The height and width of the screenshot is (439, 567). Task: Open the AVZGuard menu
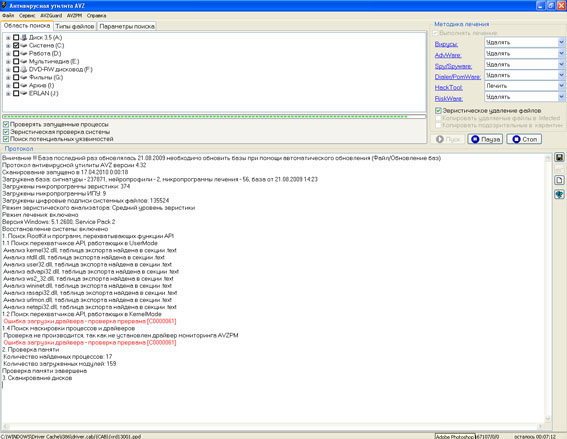coord(51,16)
